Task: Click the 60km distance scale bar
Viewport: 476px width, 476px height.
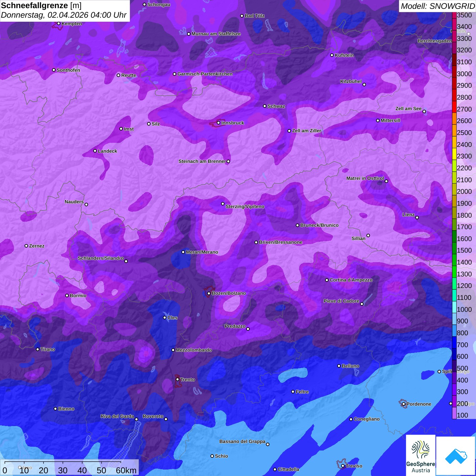Action: click(63, 462)
